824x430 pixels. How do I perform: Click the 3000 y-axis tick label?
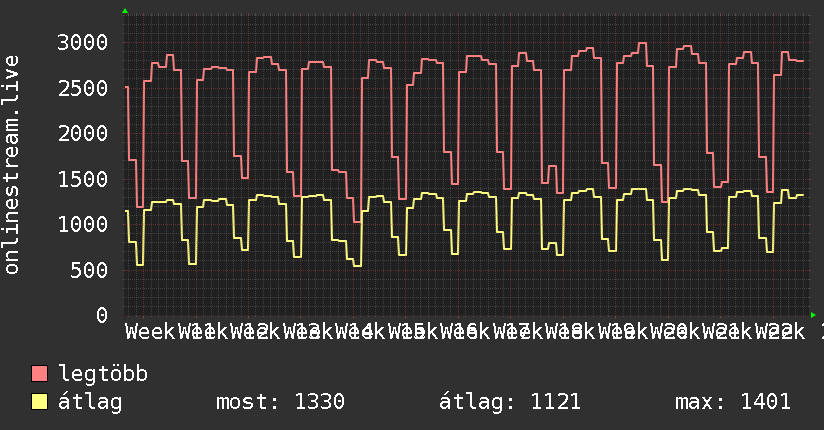(83, 43)
